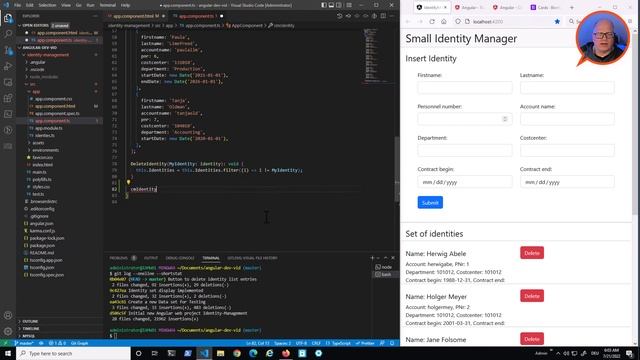Viewport: 640px width, 360px height.
Task: Toggle panel layout icon in title bar
Action: tap(331, 5)
